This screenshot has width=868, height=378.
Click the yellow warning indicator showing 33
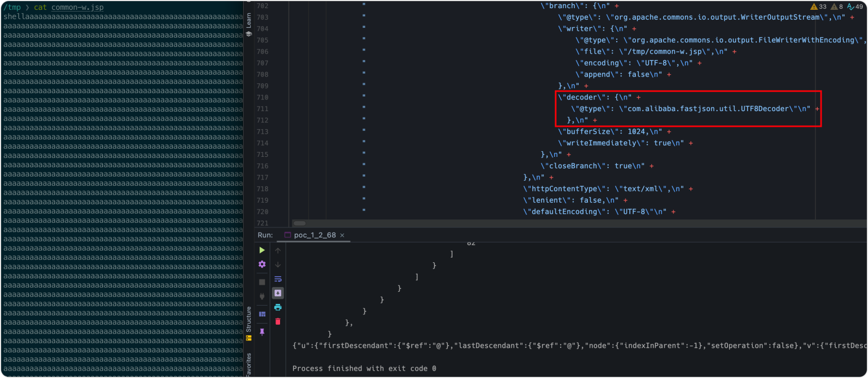tap(818, 7)
